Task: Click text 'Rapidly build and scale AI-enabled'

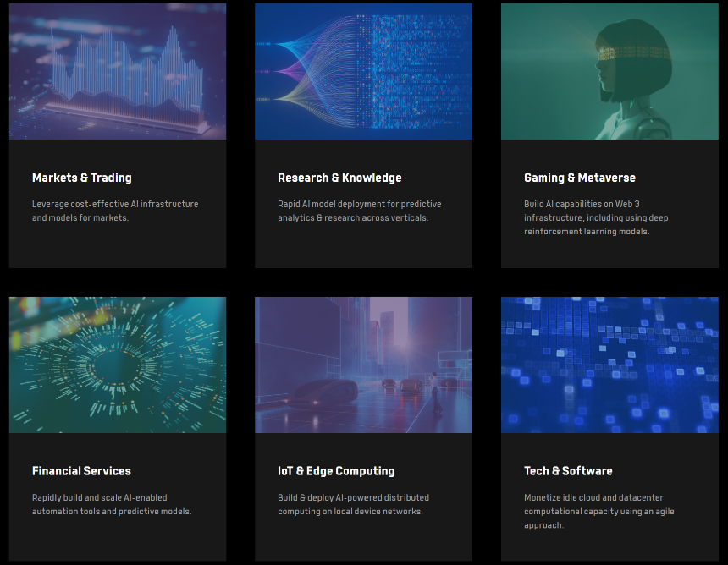Action: click(99, 497)
